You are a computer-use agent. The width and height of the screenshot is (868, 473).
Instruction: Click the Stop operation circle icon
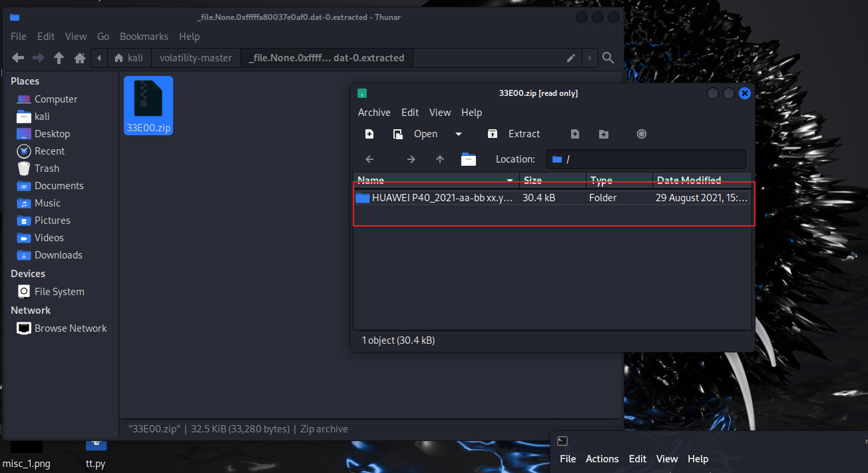[x=641, y=134]
